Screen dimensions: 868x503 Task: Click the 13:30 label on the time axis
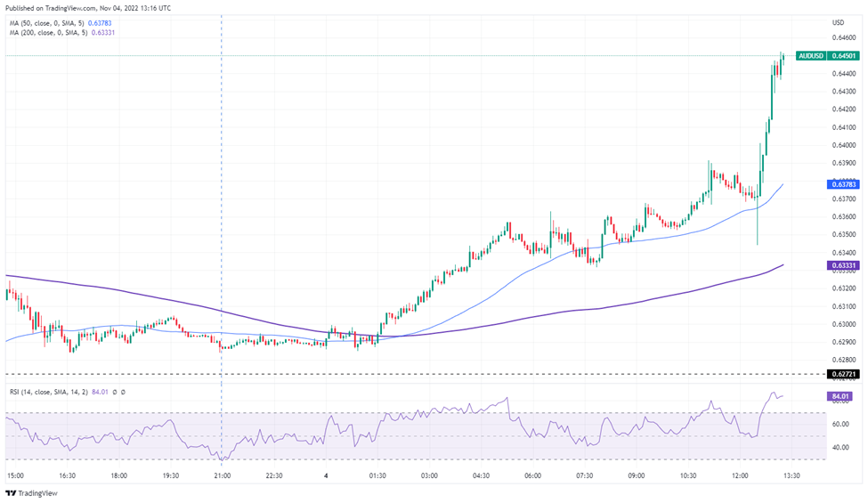click(791, 476)
